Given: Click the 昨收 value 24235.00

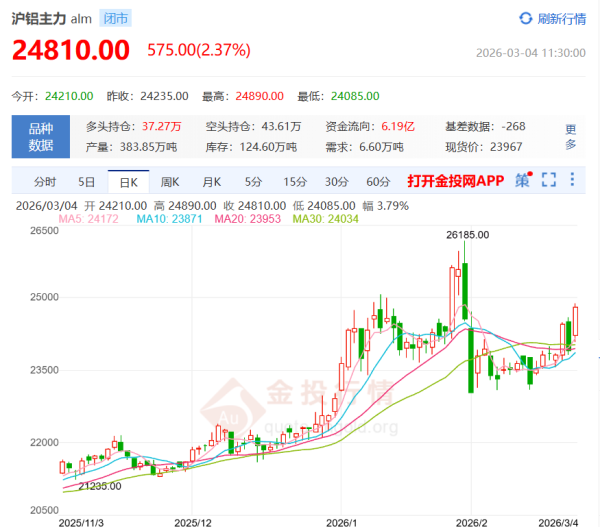Looking at the screenshot, I should (164, 96).
